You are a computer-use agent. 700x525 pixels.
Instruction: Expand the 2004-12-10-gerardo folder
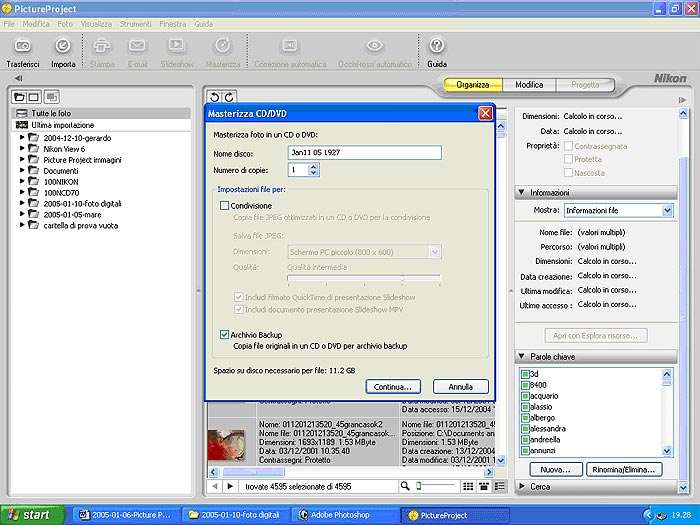22,138
